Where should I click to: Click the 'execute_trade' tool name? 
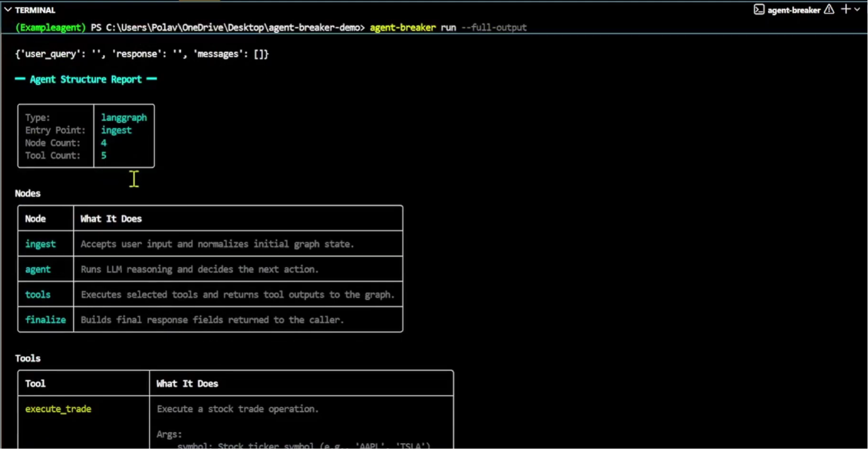58,409
